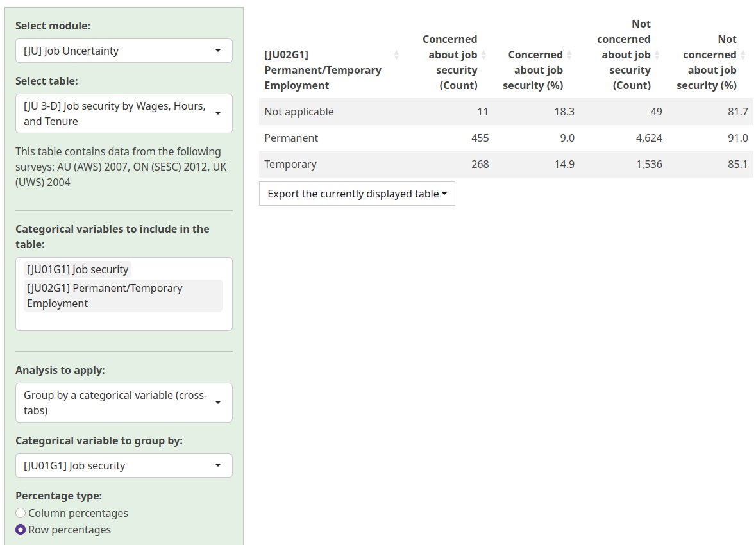The height and width of the screenshot is (545, 756).
Task: Select [JU02G1] Permanent/Temporary Employment variable
Action: [105, 296]
